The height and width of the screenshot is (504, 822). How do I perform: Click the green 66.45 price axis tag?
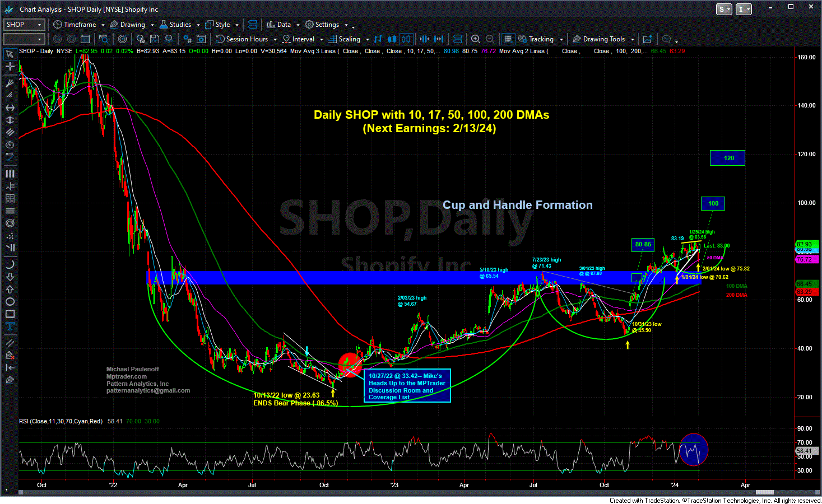pyautogui.click(x=807, y=284)
